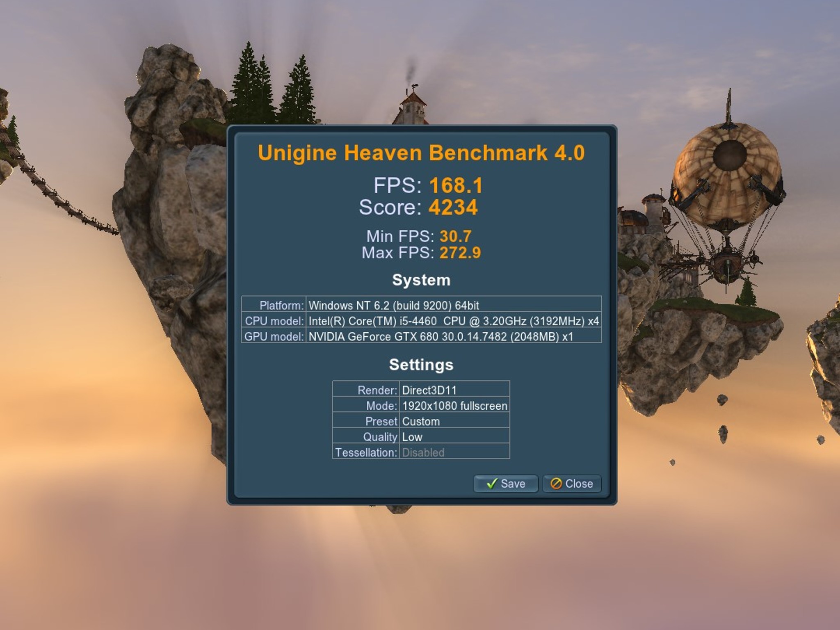Click the orange cancel icon on Close
This screenshot has height=630, width=840.
click(x=556, y=484)
